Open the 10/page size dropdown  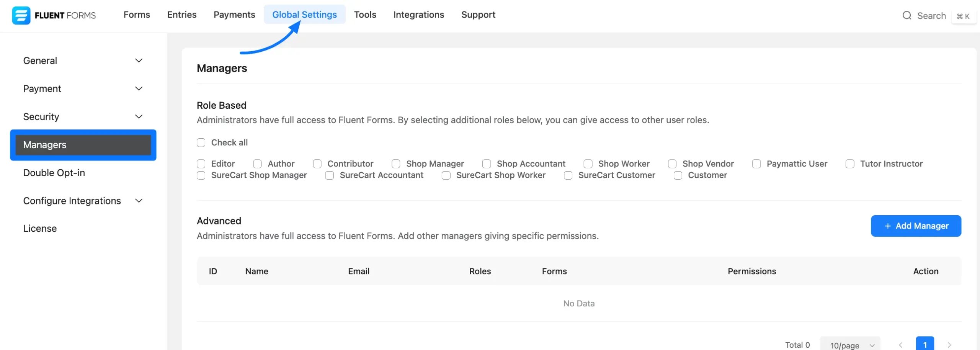click(x=850, y=345)
